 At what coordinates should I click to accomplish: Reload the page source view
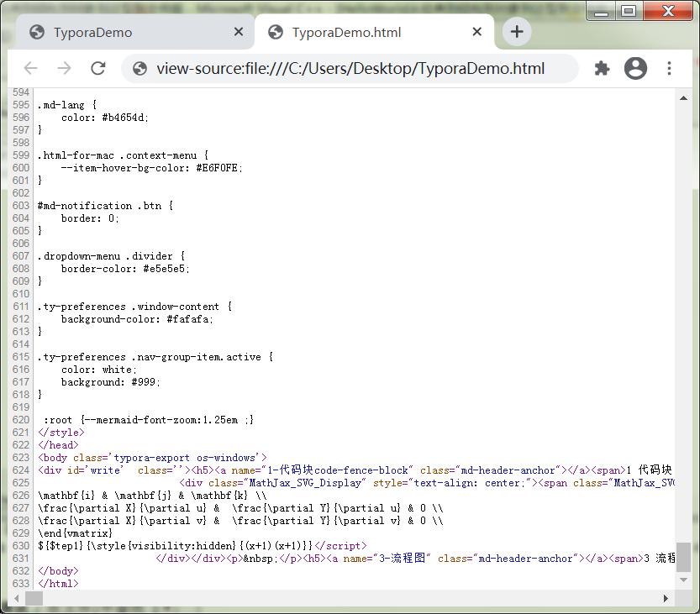coord(97,68)
